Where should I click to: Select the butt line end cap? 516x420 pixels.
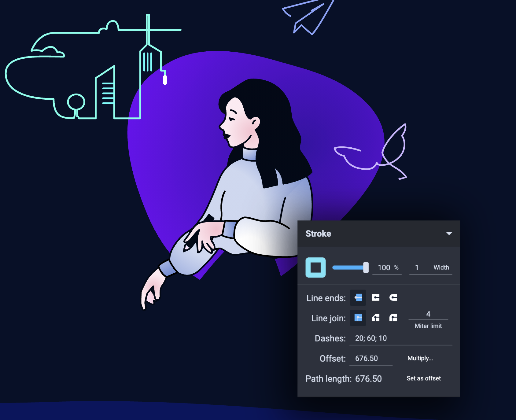(358, 298)
